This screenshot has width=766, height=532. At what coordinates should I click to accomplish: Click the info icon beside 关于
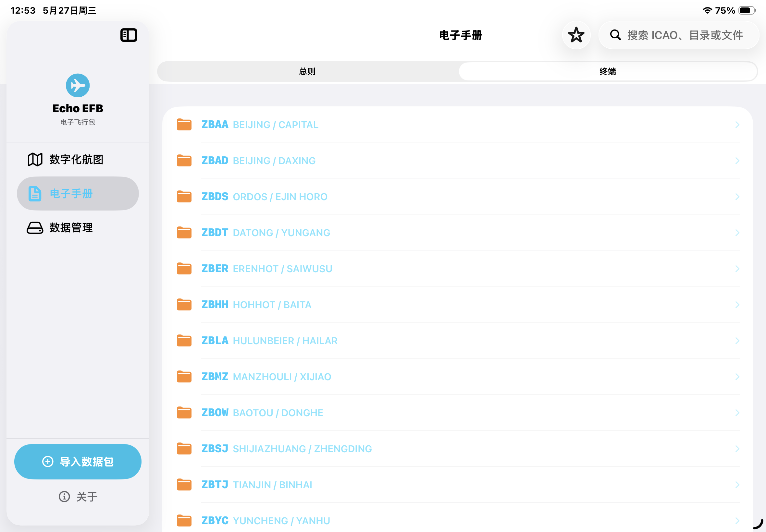(64, 496)
